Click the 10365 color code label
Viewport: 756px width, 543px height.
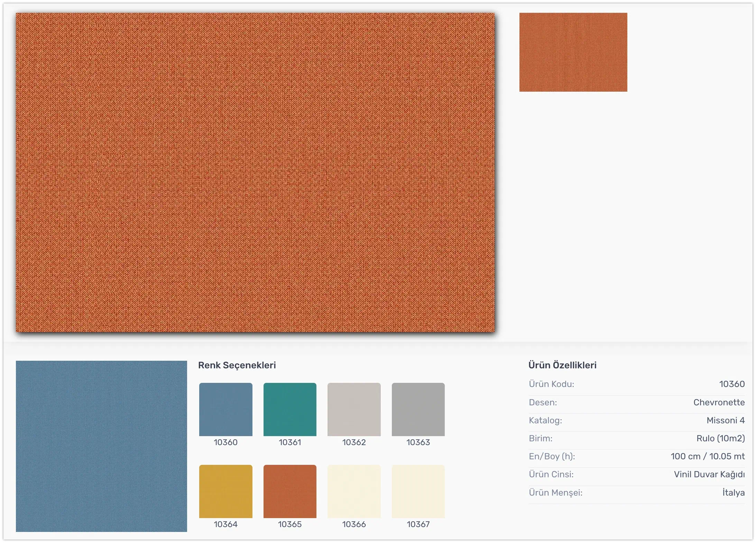click(x=290, y=524)
